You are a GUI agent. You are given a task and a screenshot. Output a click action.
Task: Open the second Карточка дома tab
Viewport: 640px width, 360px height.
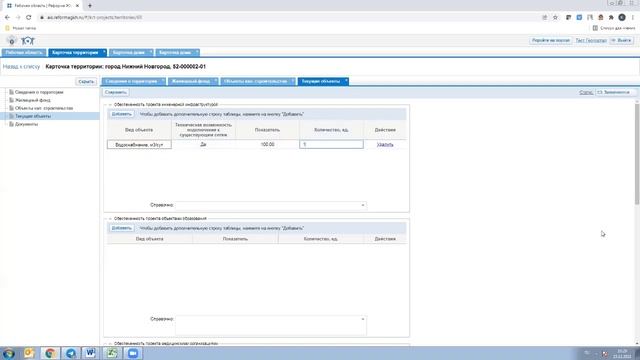pyautogui.click(x=175, y=53)
